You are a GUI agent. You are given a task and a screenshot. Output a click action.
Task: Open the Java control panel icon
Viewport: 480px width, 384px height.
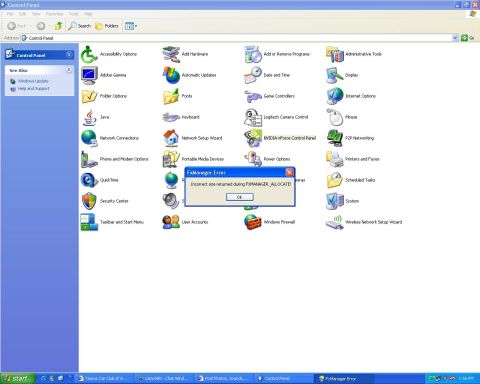click(95, 117)
